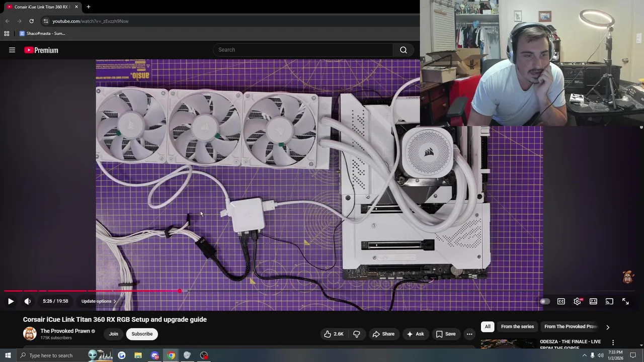
Task: Reload the page
Action: [31, 21]
